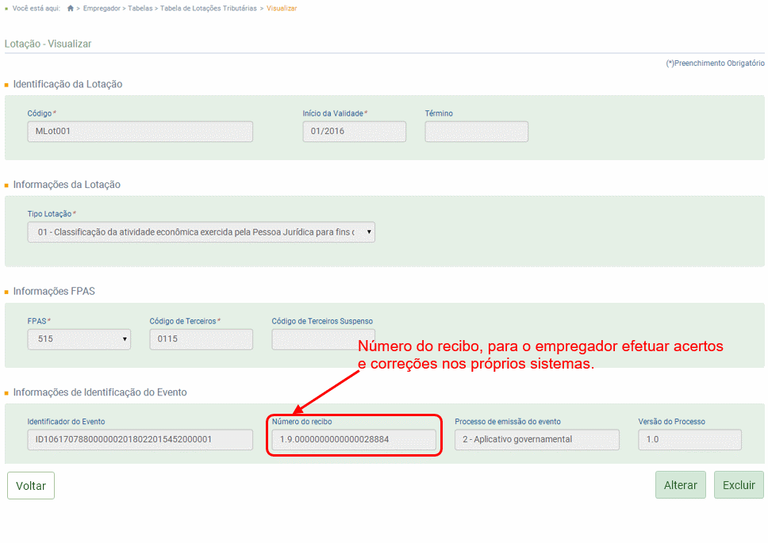Click the Versão do Processo field
Screen dimensions: 768x543
pyautogui.click(x=689, y=440)
